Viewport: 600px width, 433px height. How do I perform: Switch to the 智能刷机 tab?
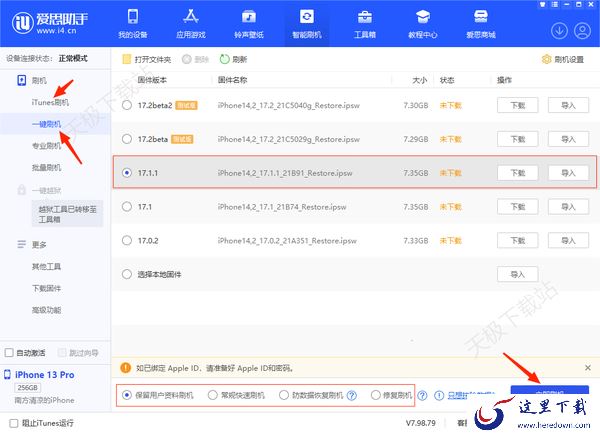(307, 24)
